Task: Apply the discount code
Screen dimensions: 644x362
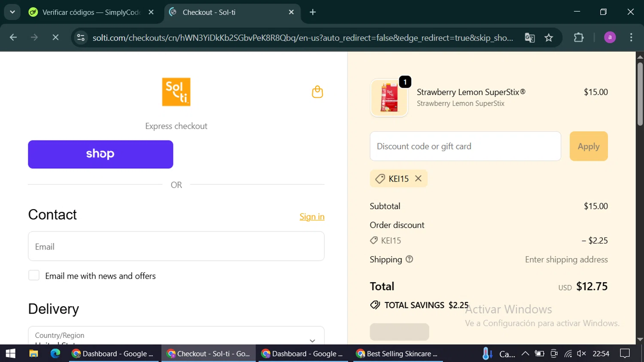Action: (589, 146)
